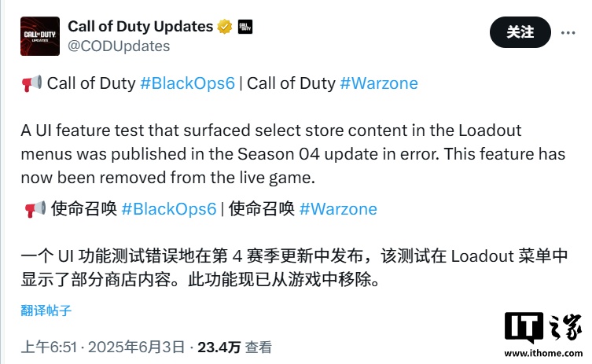The width and height of the screenshot is (592, 364).
Task: Open the three-dot more options menu
Action: click(568, 33)
